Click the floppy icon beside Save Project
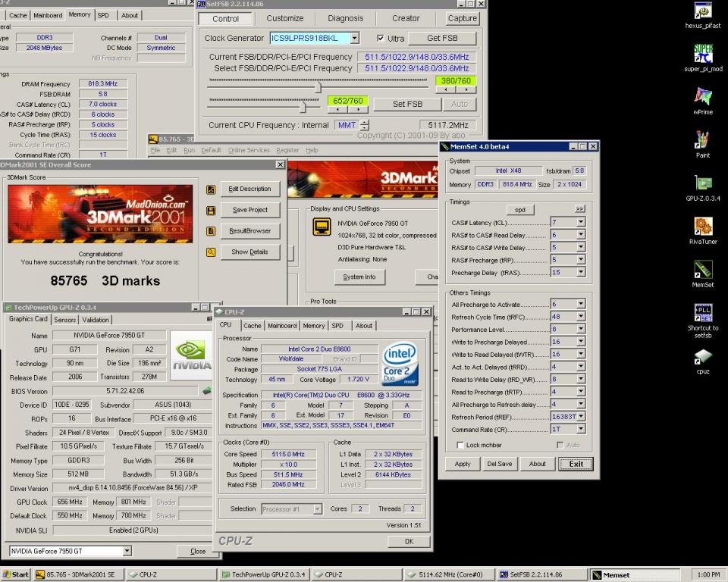 coord(211,211)
